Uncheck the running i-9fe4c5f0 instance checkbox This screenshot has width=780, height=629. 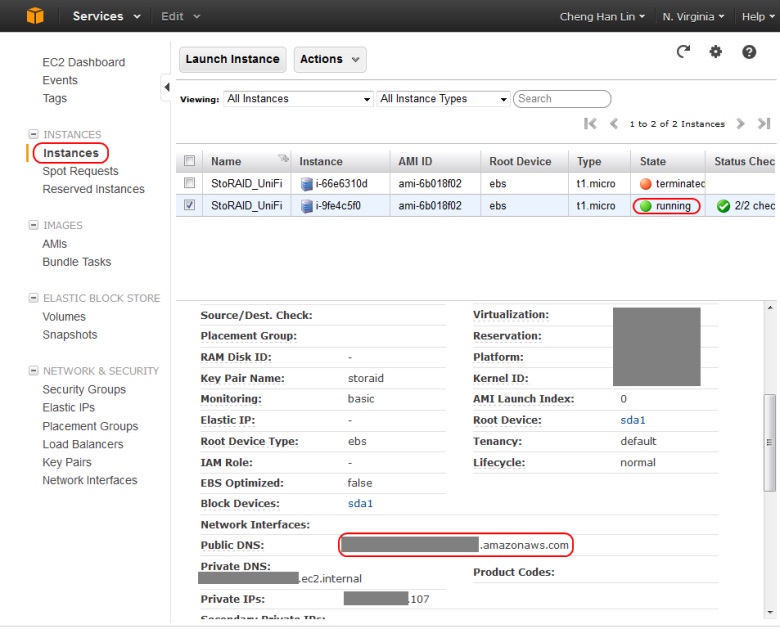tap(190, 205)
